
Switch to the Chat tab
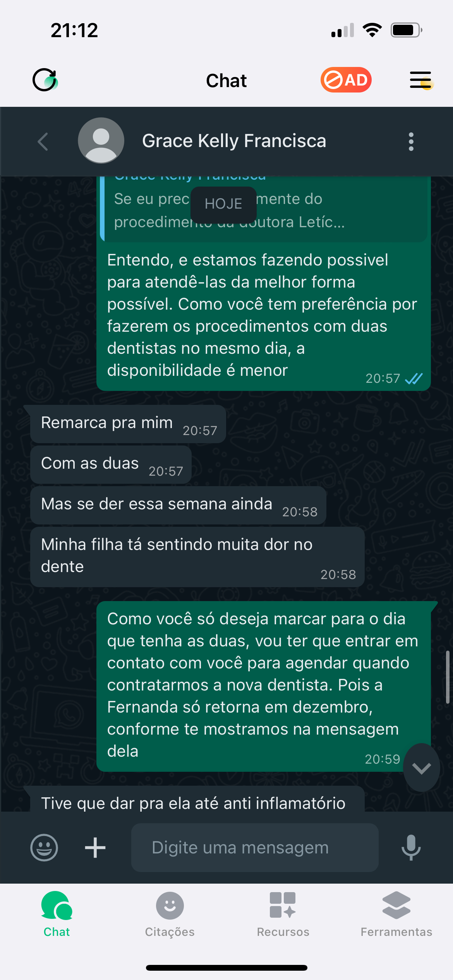(57, 913)
